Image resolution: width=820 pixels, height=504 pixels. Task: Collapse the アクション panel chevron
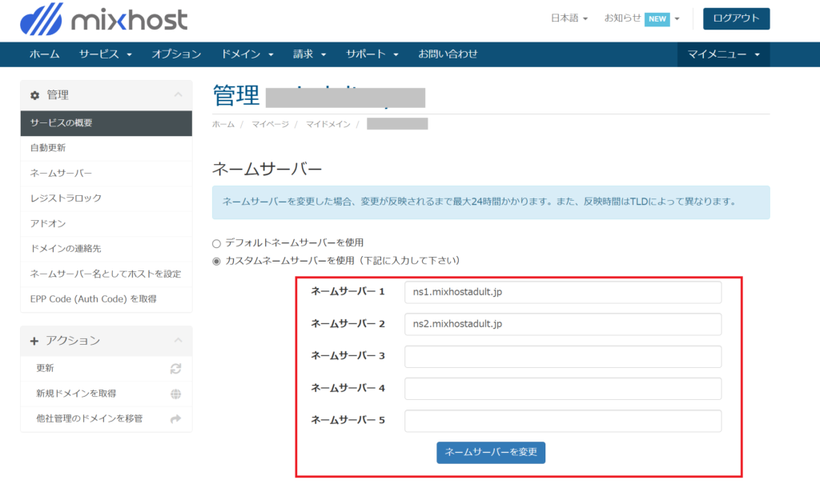(x=178, y=341)
